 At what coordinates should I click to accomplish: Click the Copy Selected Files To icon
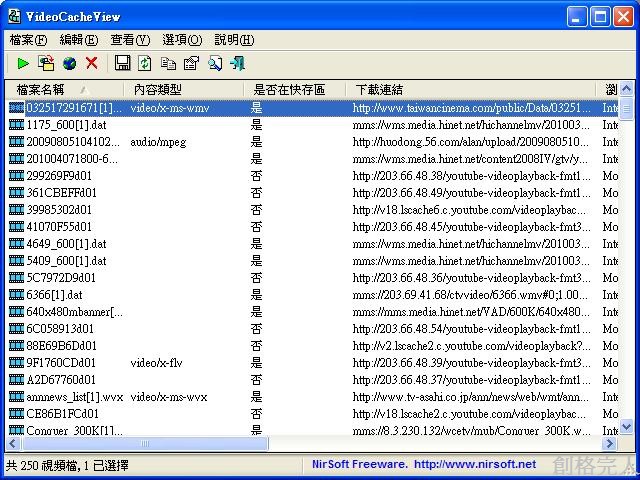46,63
